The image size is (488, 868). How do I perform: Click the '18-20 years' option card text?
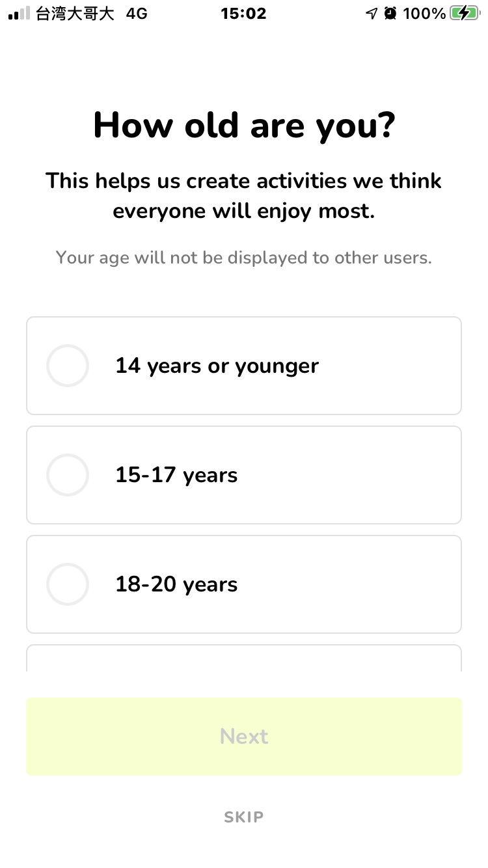click(176, 584)
